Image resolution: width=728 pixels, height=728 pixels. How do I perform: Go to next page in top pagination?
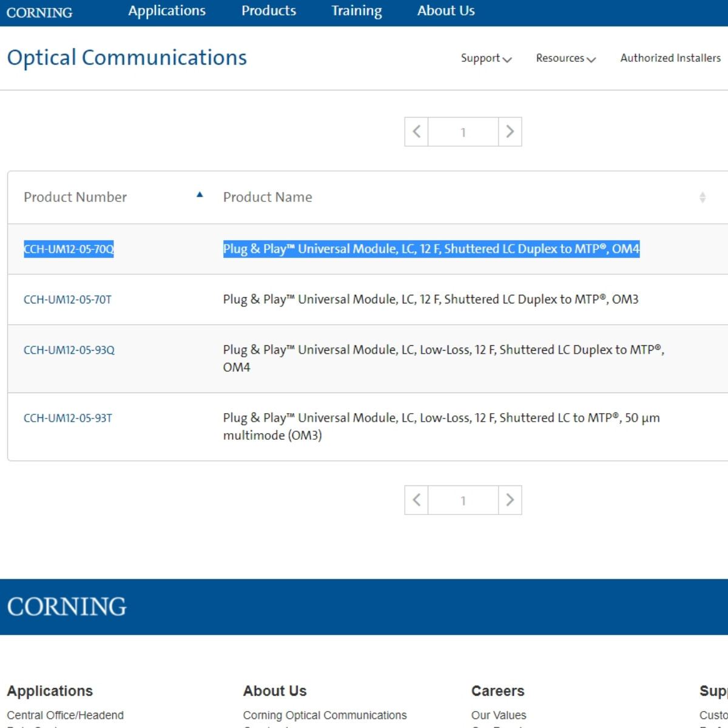510,132
